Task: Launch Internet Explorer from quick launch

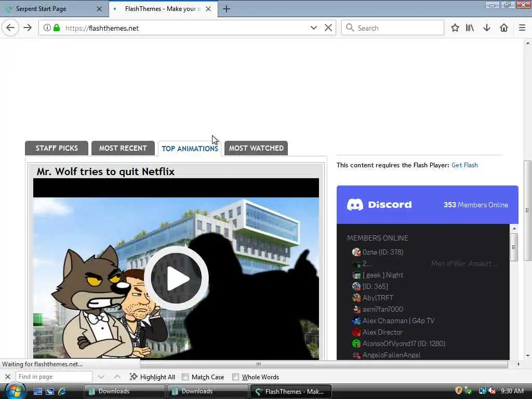Action: point(62,391)
